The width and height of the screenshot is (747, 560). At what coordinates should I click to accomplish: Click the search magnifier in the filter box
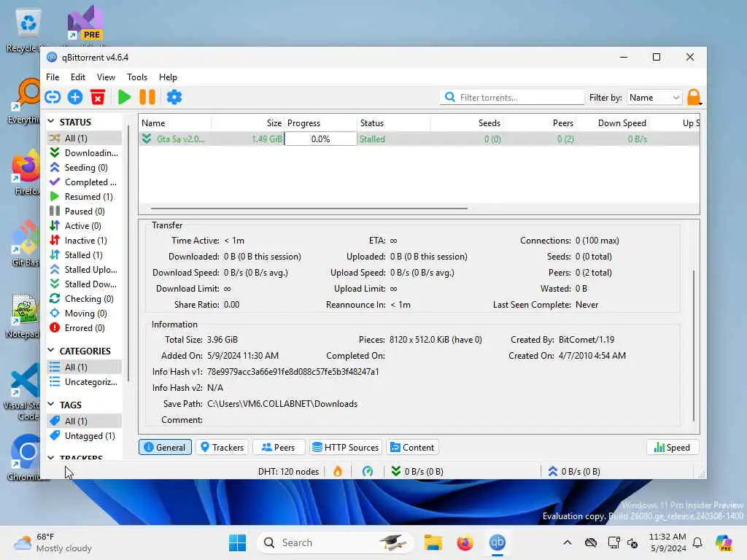[x=449, y=97]
